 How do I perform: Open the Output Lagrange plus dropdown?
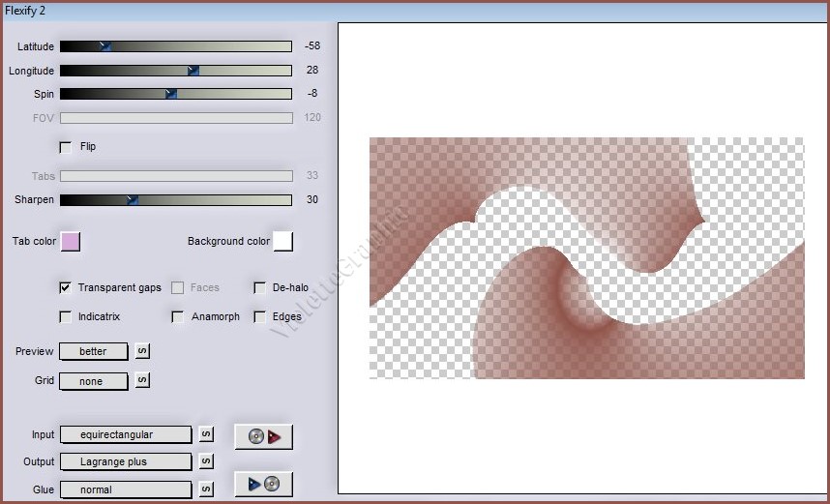click(126, 461)
